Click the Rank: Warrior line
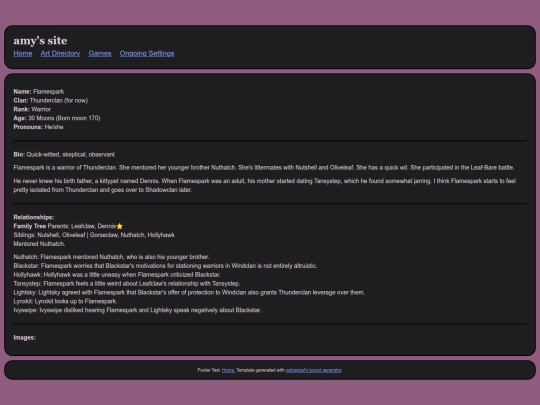The image size is (540, 405). [32, 110]
